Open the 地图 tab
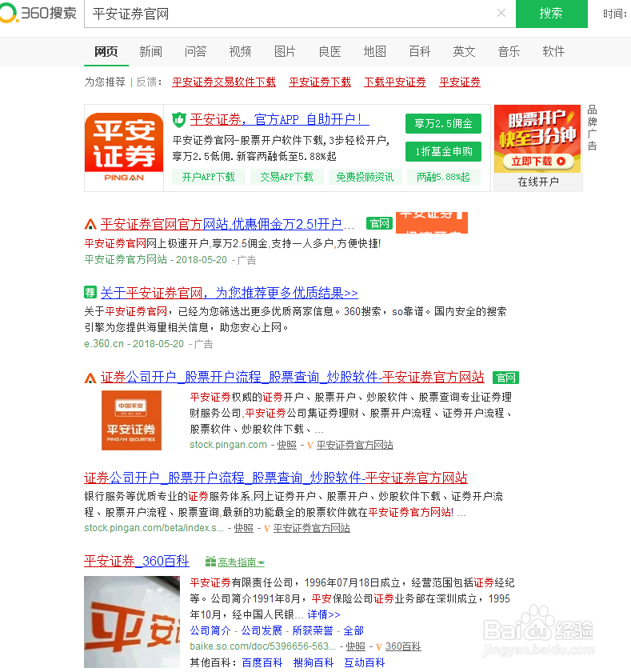 pos(375,51)
